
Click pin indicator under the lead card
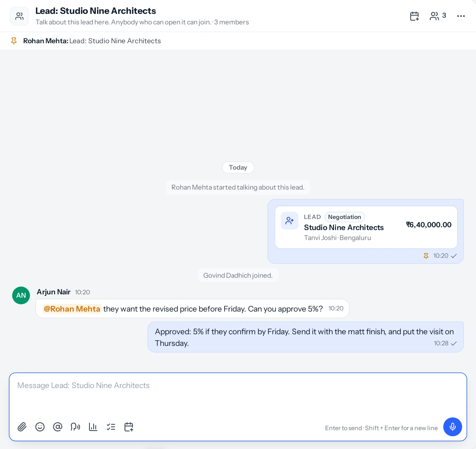[x=426, y=256]
